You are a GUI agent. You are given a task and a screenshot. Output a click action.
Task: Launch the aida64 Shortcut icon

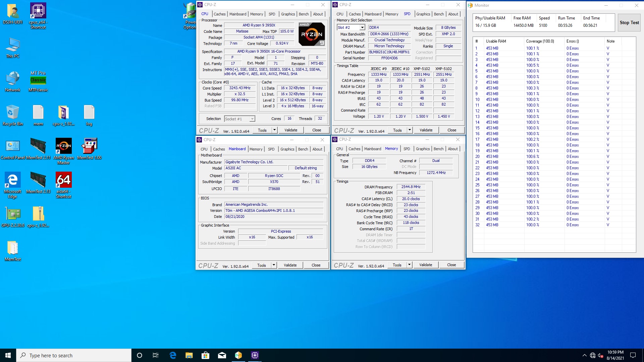64,185
